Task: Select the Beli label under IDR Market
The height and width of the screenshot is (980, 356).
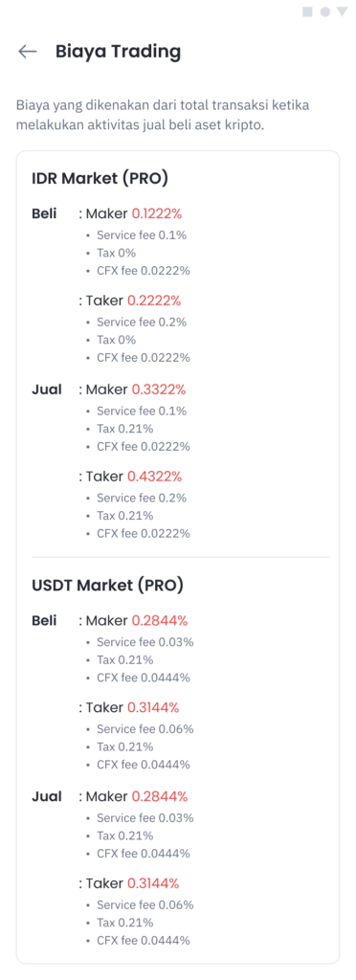Action: (44, 213)
